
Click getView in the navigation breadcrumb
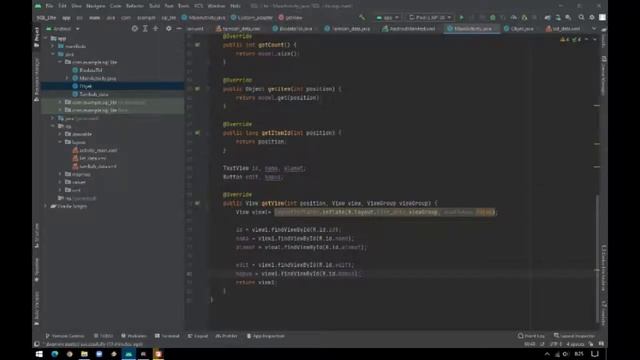pos(290,18)
